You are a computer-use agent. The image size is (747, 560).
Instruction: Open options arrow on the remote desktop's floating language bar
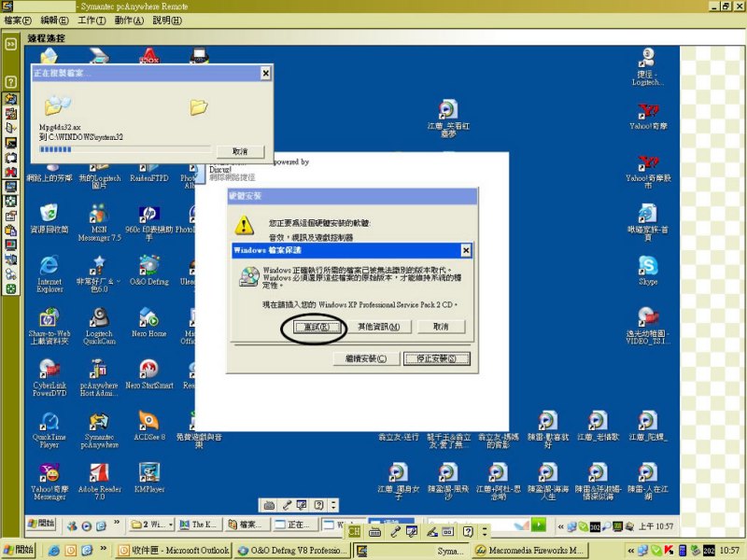coord(333,505)
